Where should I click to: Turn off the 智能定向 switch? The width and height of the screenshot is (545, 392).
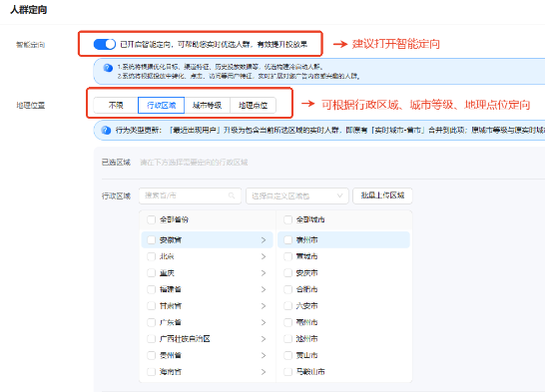tap(104, 44)
